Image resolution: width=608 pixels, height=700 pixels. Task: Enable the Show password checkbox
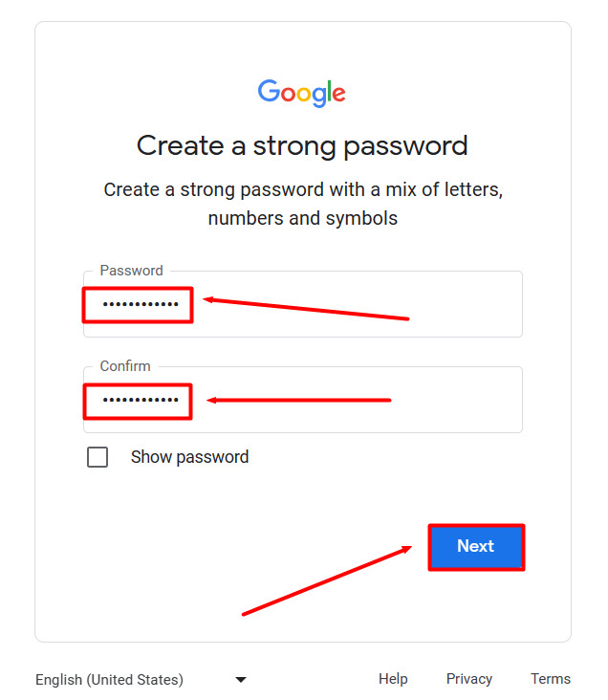[x=98, y=457]
